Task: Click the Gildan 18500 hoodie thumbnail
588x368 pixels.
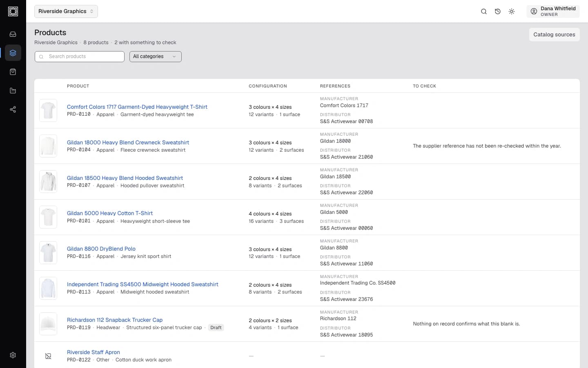Action: (48, 182)
